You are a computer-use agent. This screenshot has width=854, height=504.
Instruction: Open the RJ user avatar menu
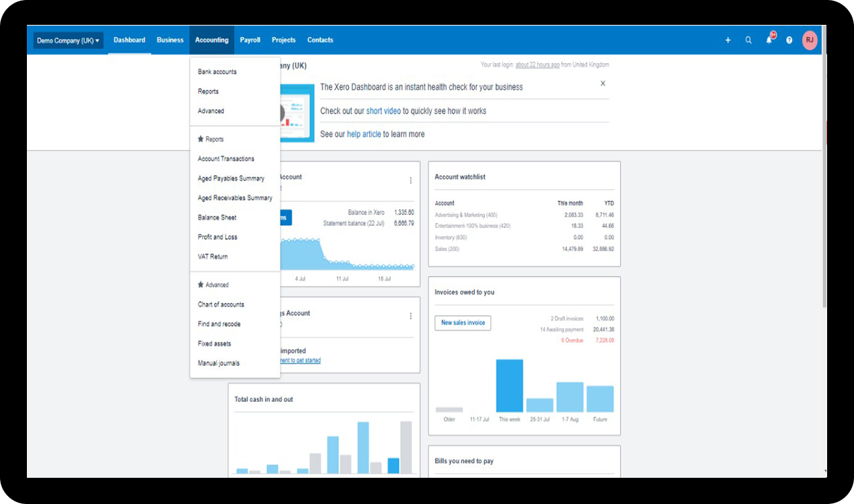pyautogui.click(x=810, y=40)
